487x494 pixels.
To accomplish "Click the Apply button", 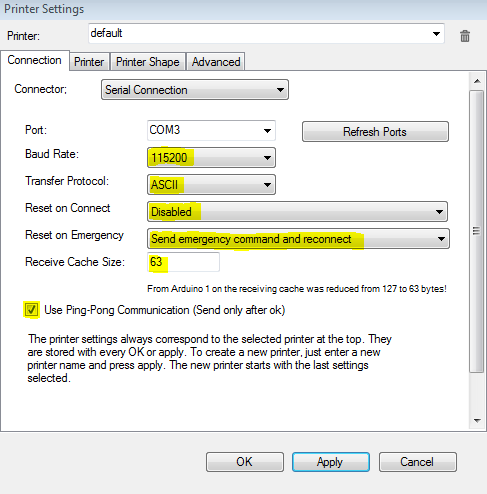I will (331, 462).
